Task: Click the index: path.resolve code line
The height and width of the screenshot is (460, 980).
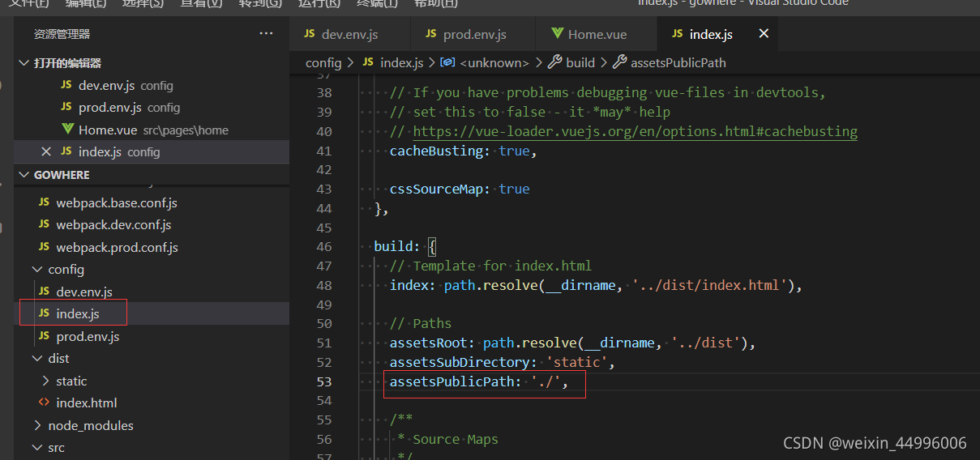Action: tap(596, 285)
